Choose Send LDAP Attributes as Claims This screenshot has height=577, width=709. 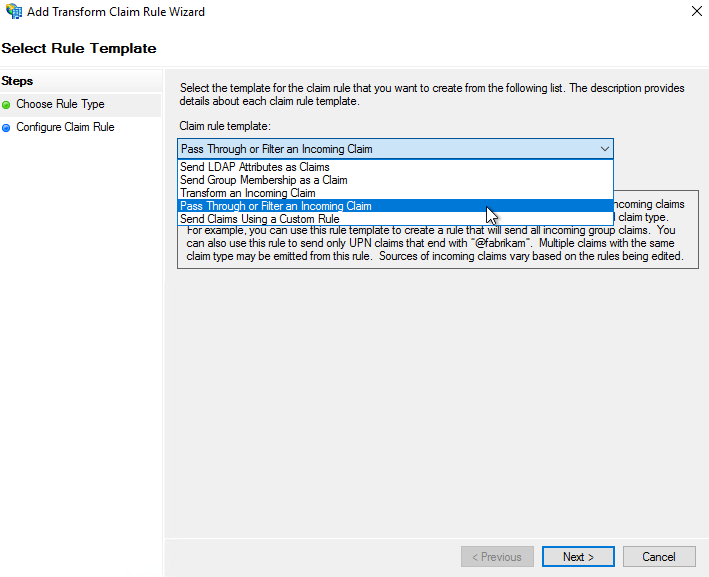click(255, 167)
